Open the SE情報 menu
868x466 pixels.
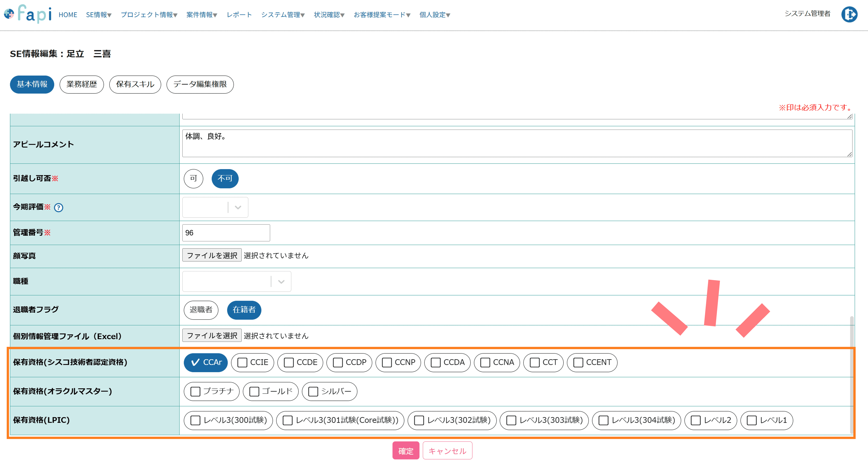(x=98, y=15)
